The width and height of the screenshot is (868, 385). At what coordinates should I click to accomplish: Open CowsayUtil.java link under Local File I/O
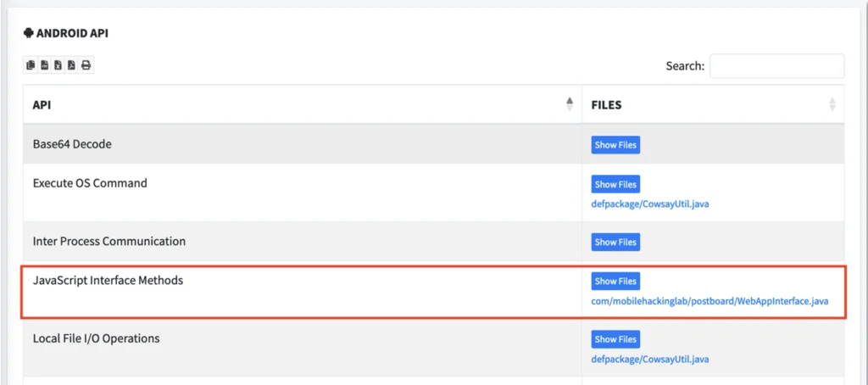650,359
